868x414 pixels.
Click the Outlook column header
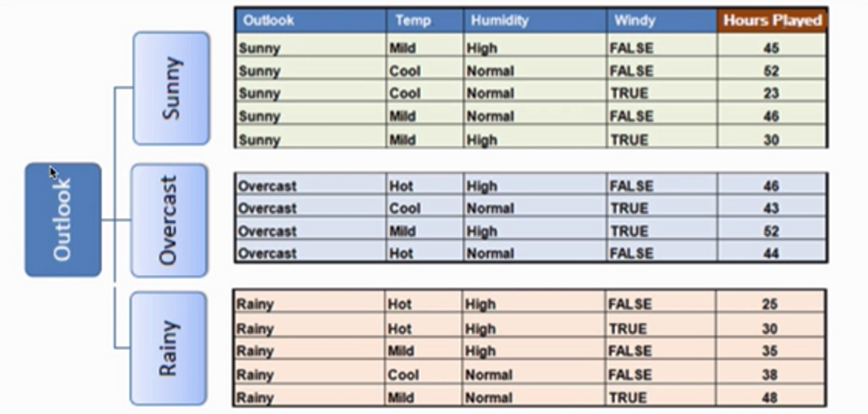[x=268, y=20]
